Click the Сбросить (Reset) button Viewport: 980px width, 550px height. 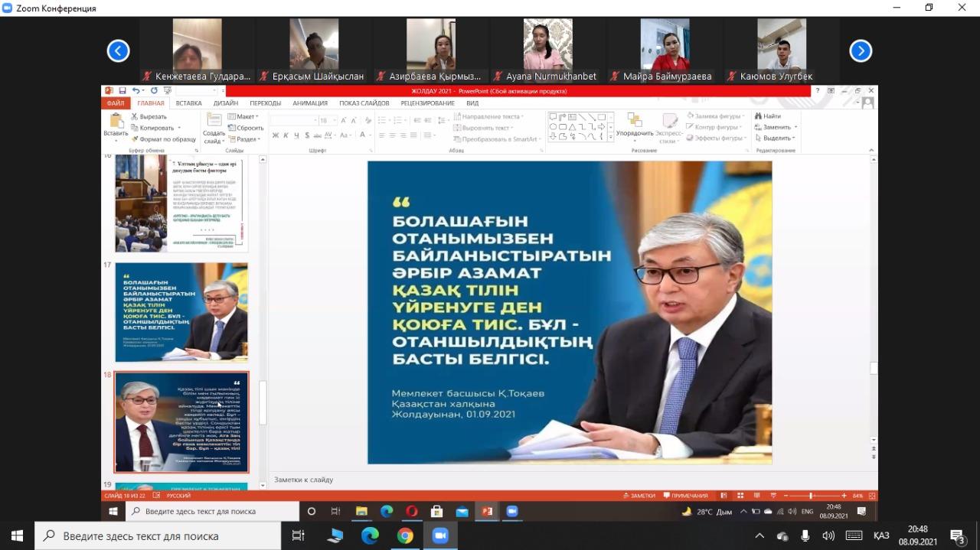pyautogui.click(x=245, y=128)
